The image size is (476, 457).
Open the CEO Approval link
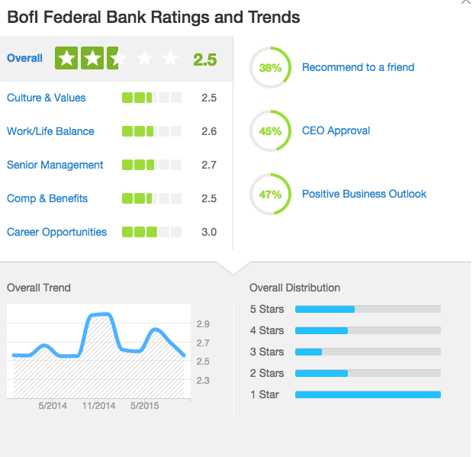tap(336, 131)
